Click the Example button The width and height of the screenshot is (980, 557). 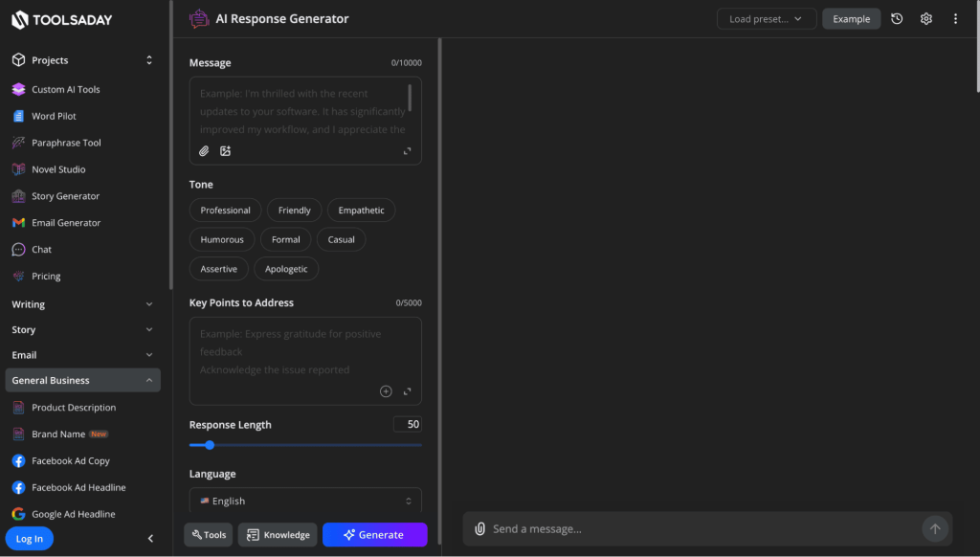tap(851, 19)
